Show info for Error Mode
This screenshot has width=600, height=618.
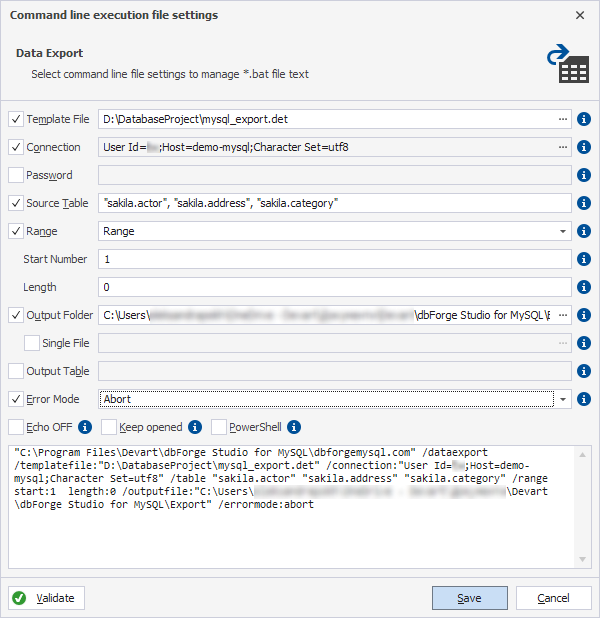583,399
